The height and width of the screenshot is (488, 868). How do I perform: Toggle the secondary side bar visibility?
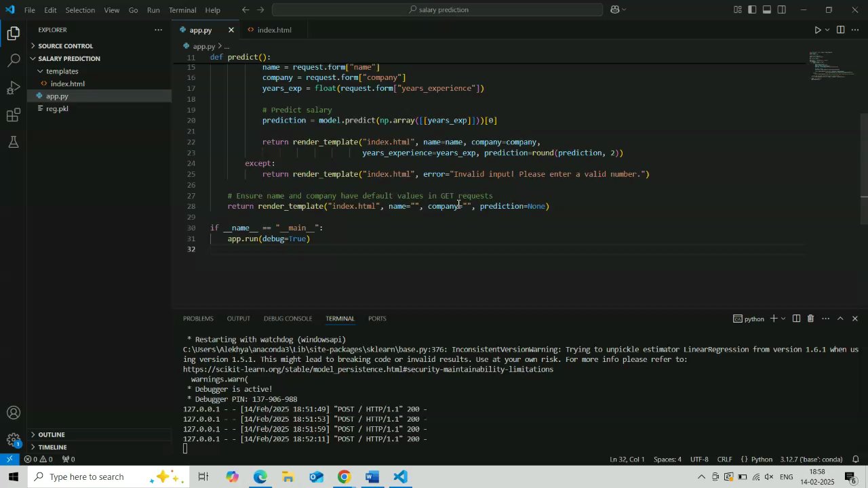click(x=782, y=10)
